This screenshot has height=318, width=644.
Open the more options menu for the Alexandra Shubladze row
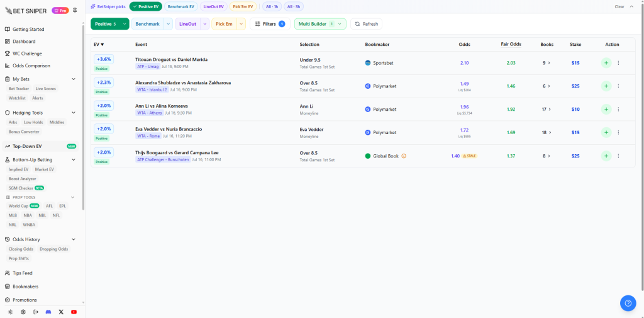click(x=618, y=86)
